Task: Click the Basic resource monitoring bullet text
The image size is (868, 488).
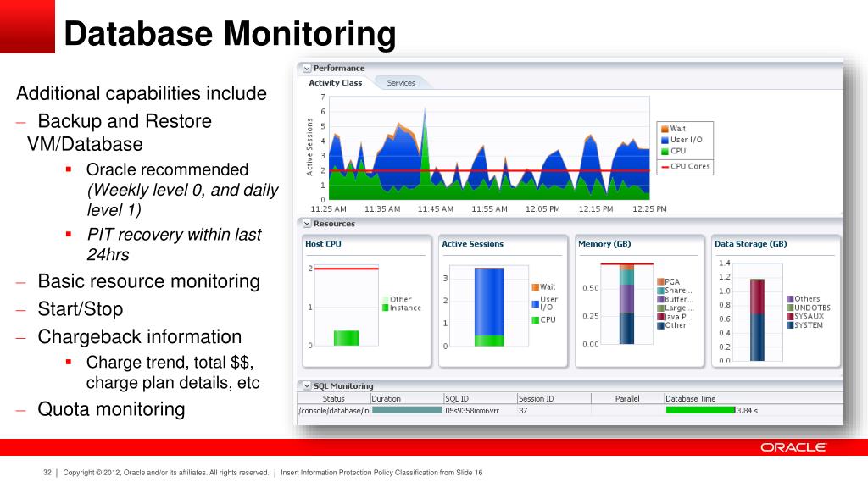Action: point(149,281)
